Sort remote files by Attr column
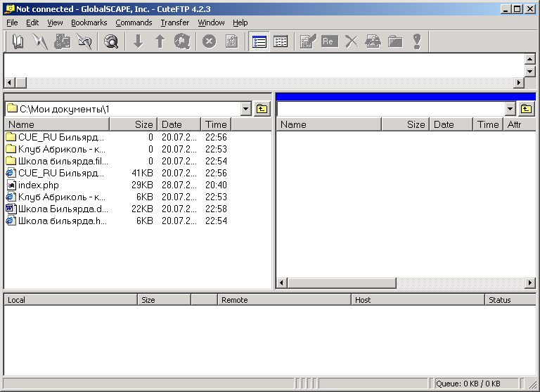This screenshot has height=392, width=540. click(520, 124)
